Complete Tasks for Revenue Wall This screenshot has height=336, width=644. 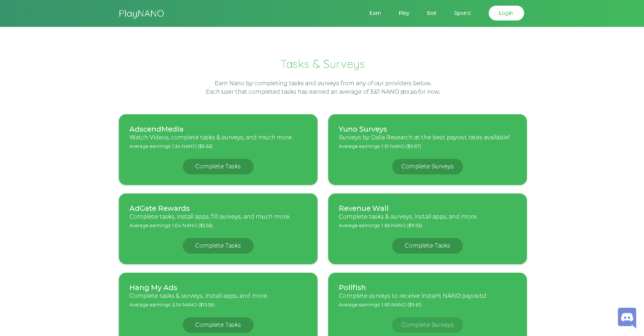pos(428,246)
